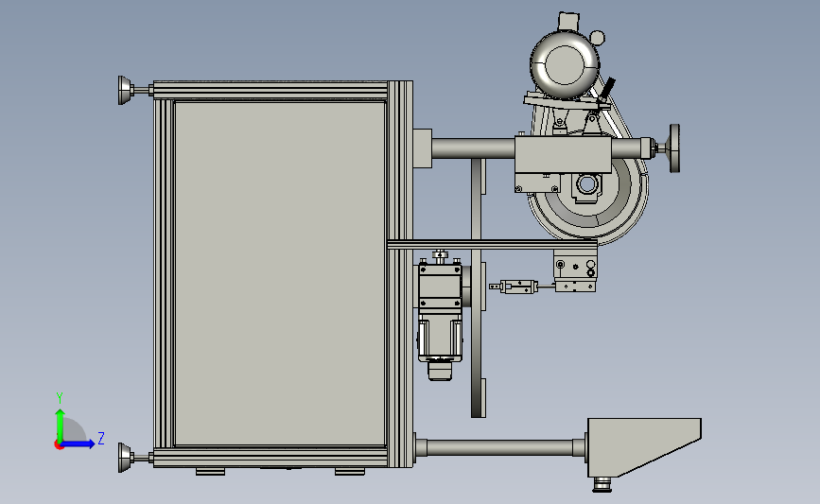Select the large flat cabinet panel
The height and width of the screenshot is (504, 820).
click(280, 273)
